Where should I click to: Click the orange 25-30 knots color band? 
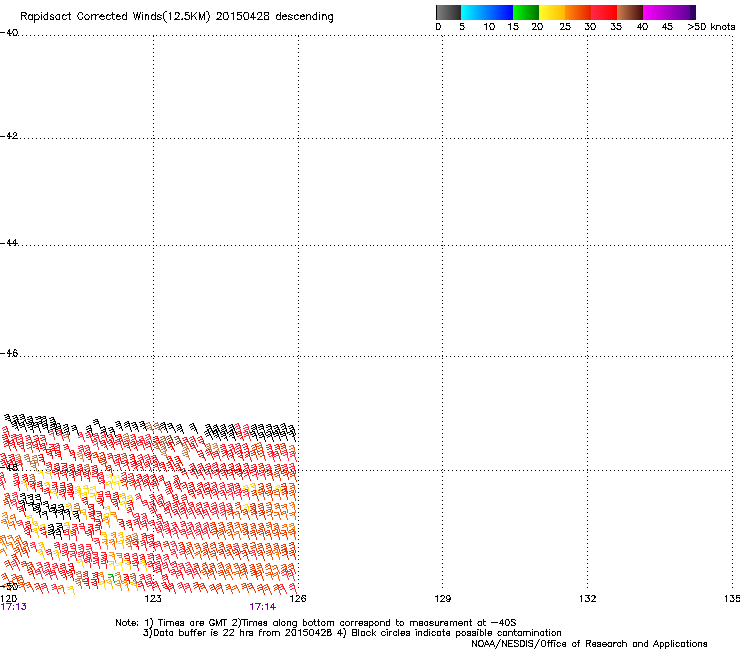578,12
